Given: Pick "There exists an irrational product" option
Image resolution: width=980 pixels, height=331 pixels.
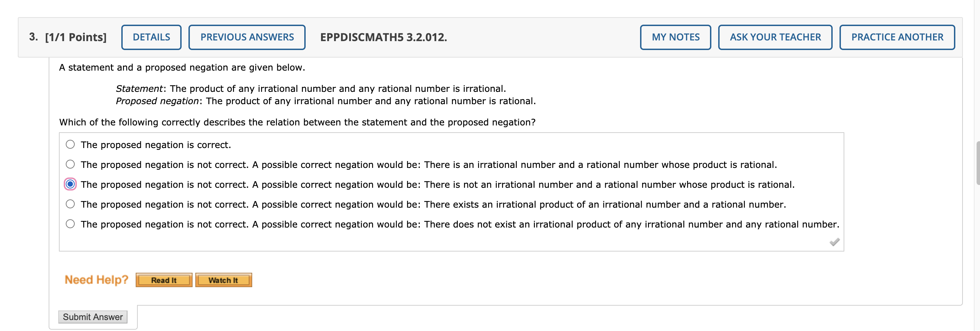Looking at the screenshot, I should click(70, 204).
